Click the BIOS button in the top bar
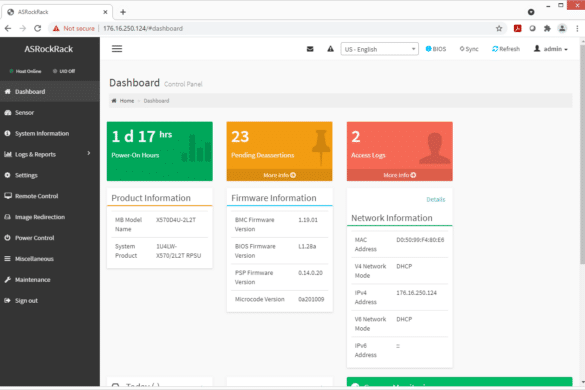Image resolution: width=585 pixels, height=390 pixels. pos(436,49)
